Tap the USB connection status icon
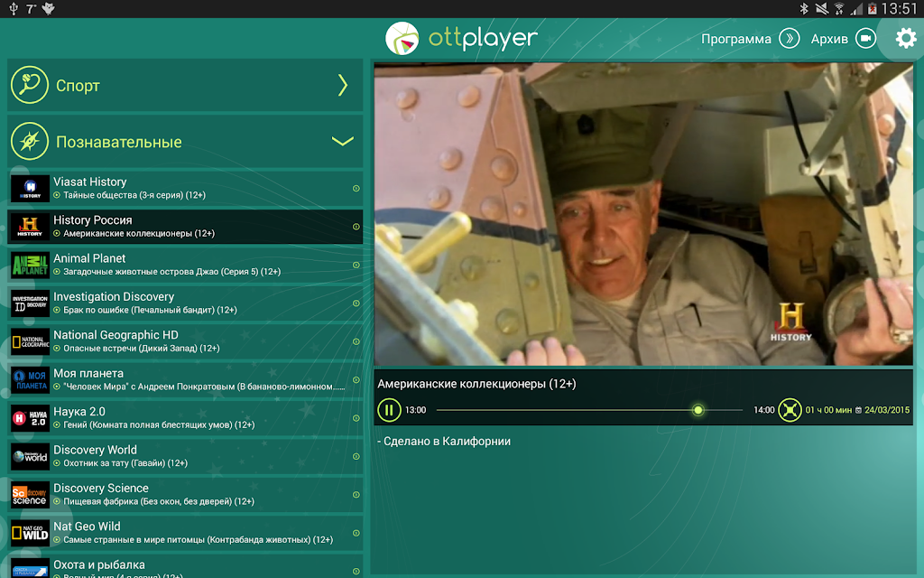924x578 pixels. [x=14, y=9]
